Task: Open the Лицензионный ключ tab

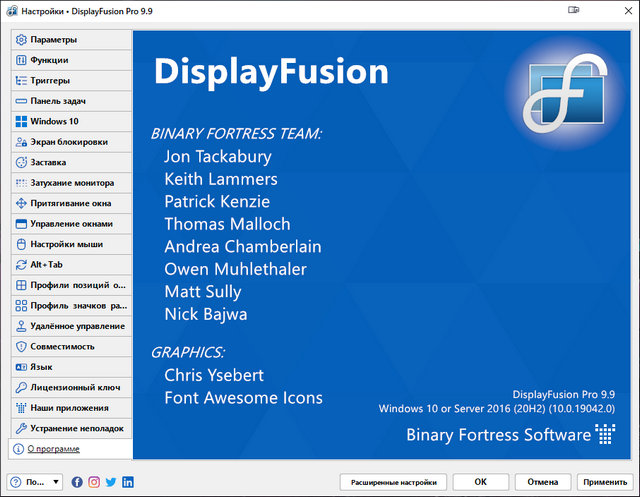Action: click(x=70, y=387)
